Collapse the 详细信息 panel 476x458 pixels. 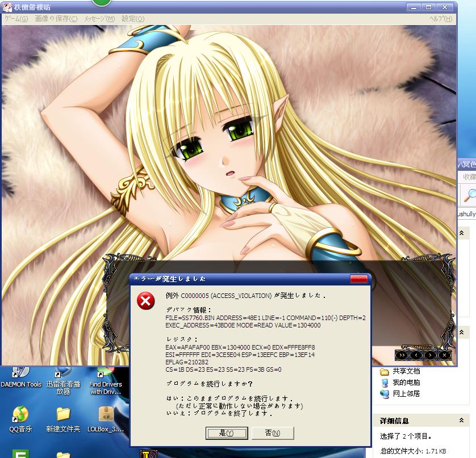[x=461, y=421]
